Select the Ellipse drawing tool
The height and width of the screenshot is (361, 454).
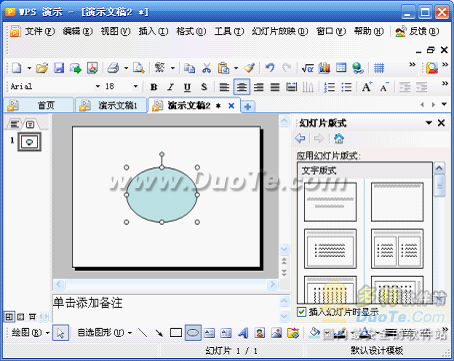tap(193, 332)
